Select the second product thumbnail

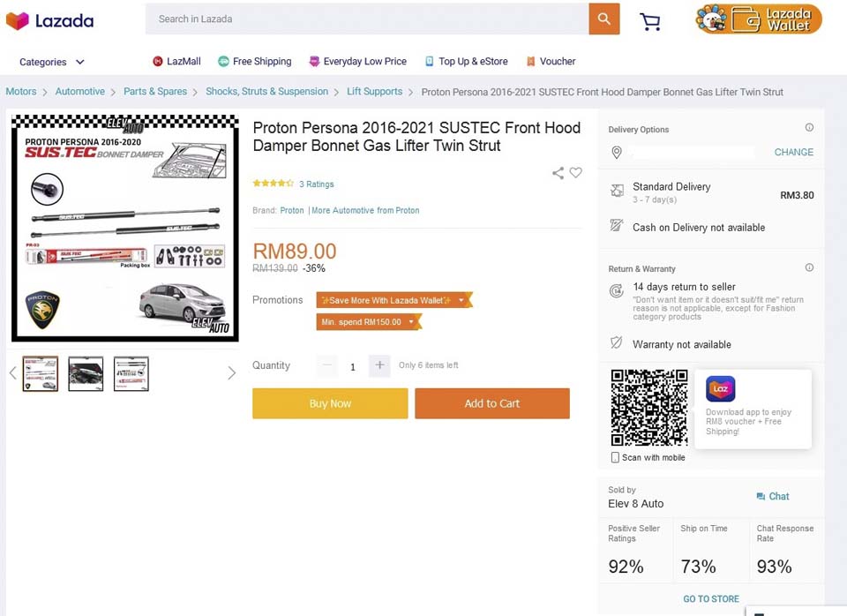point(86,373)
